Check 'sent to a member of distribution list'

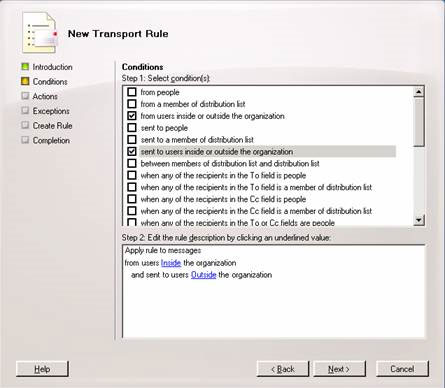[132, 139]
